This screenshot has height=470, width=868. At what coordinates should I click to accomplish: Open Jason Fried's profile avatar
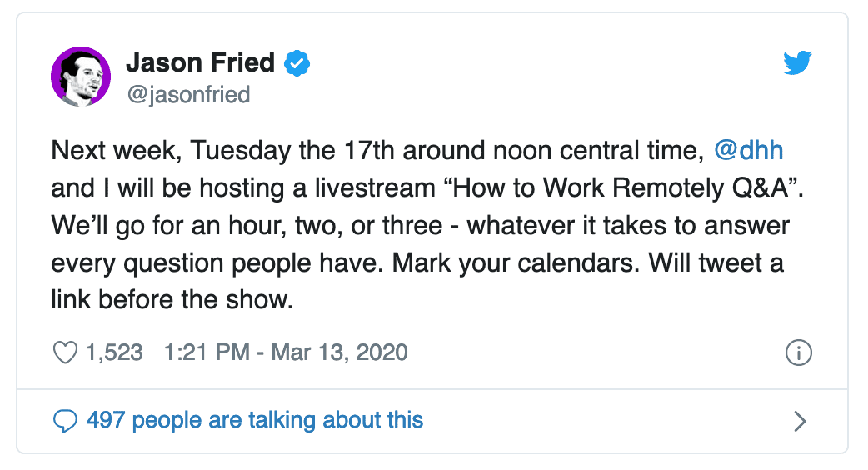click(x=81, y=77)
